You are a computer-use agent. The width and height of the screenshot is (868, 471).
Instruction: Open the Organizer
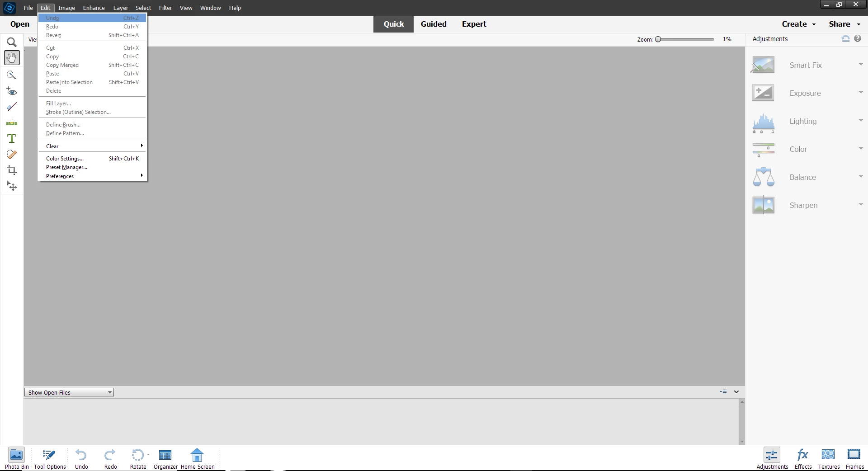(165, 459)
